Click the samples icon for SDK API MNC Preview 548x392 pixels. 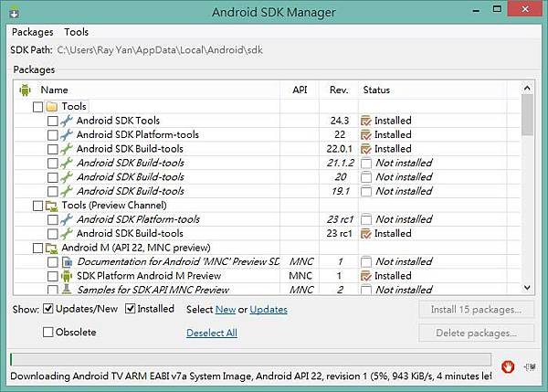click(x=67, y=289)
